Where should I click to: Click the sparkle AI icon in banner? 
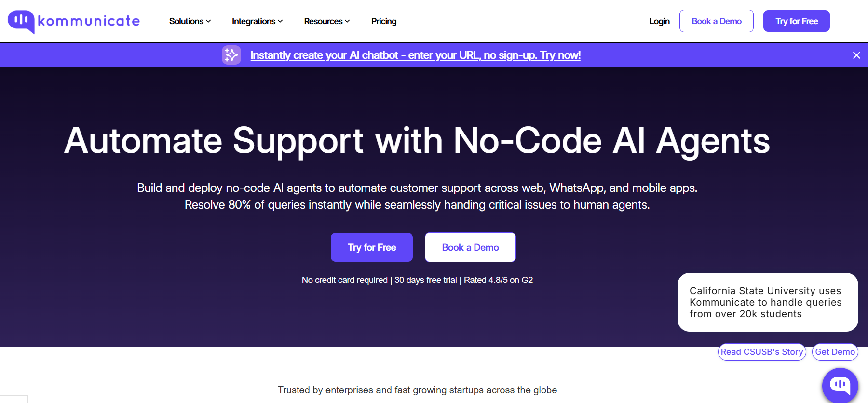pos(231,55)
